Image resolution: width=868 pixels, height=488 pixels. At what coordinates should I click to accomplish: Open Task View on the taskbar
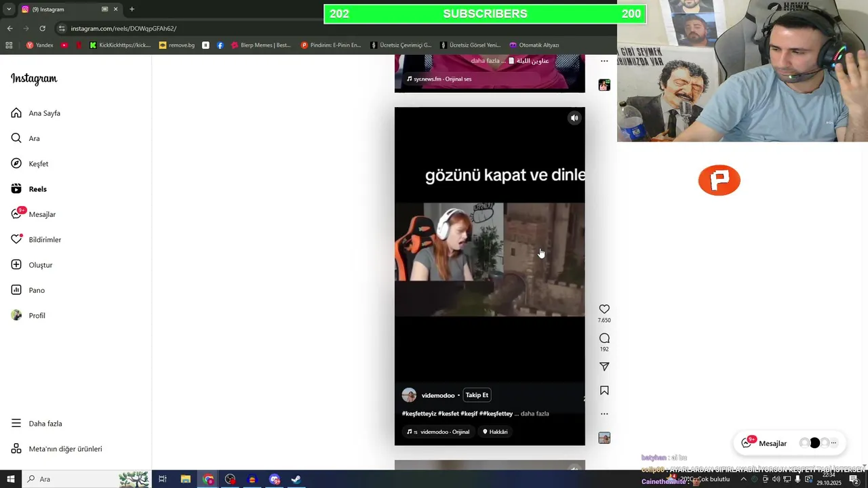click(x=163, y=479)
